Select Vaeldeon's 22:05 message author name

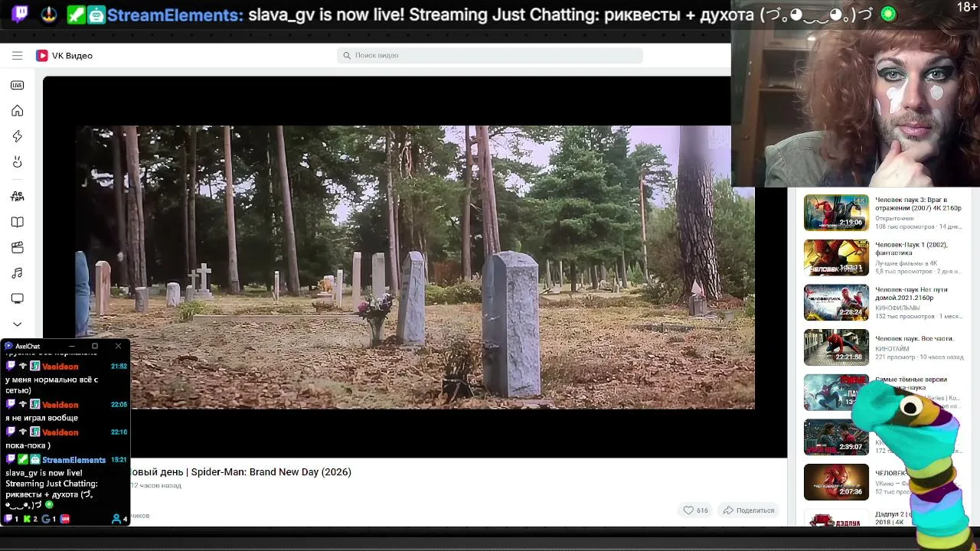(60, 405)
